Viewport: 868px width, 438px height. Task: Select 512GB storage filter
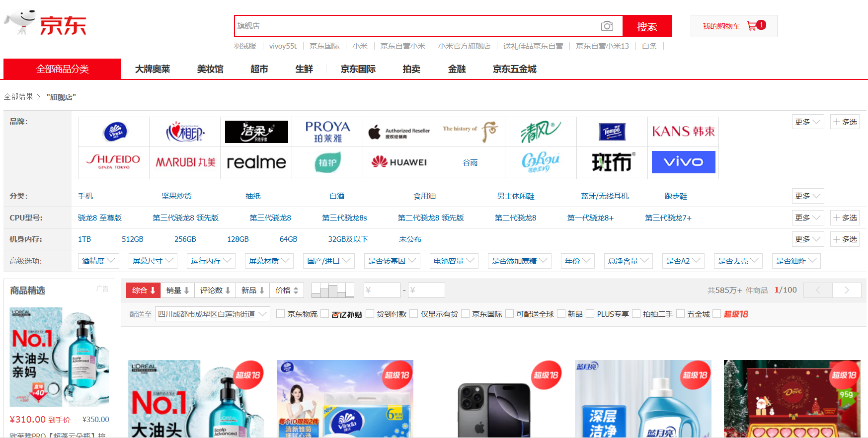pos(133,239)
